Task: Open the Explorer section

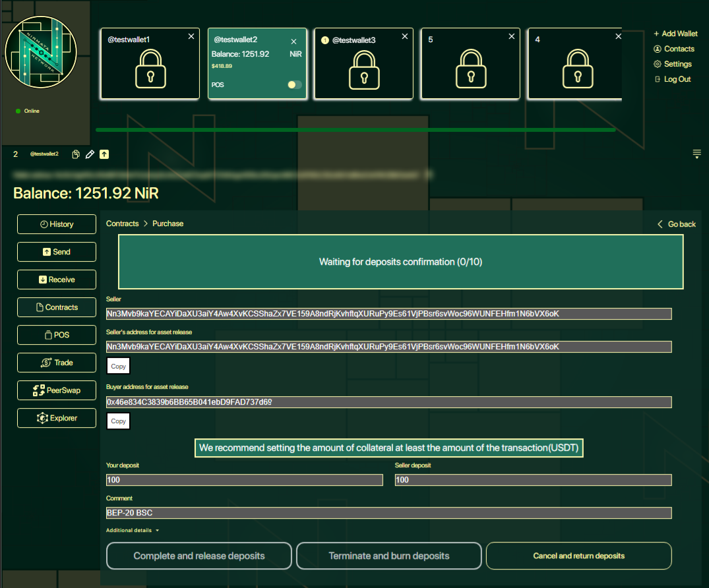Action: (x=57, y=418)
